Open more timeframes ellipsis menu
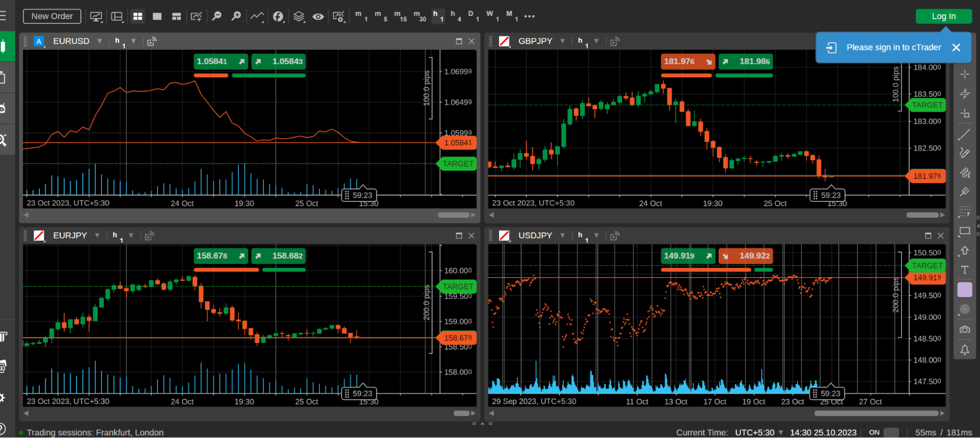 click(529, 16)
